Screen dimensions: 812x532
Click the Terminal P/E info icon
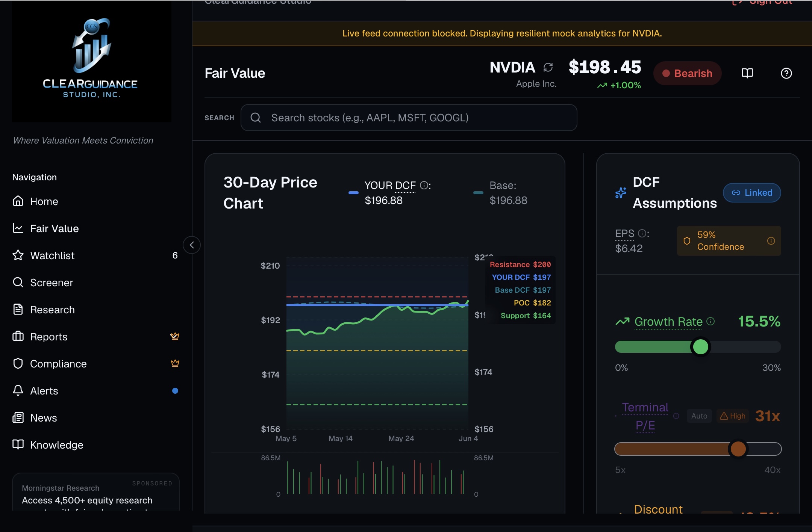676,416
